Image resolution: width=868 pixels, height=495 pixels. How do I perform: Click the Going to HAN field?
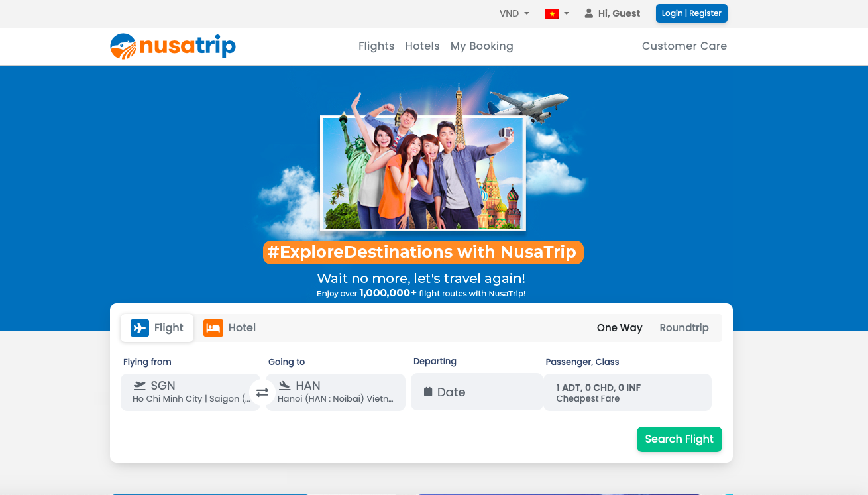click(335, 392)
